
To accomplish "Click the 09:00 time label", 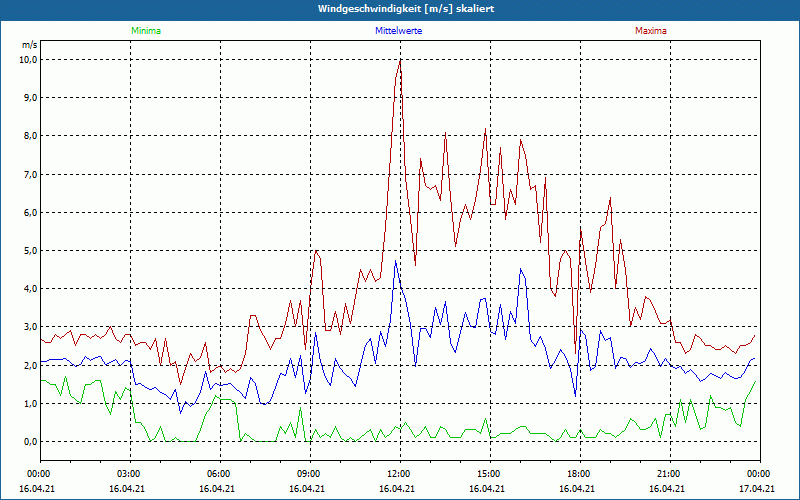I will pyautogui.click(x=310, y=474).
